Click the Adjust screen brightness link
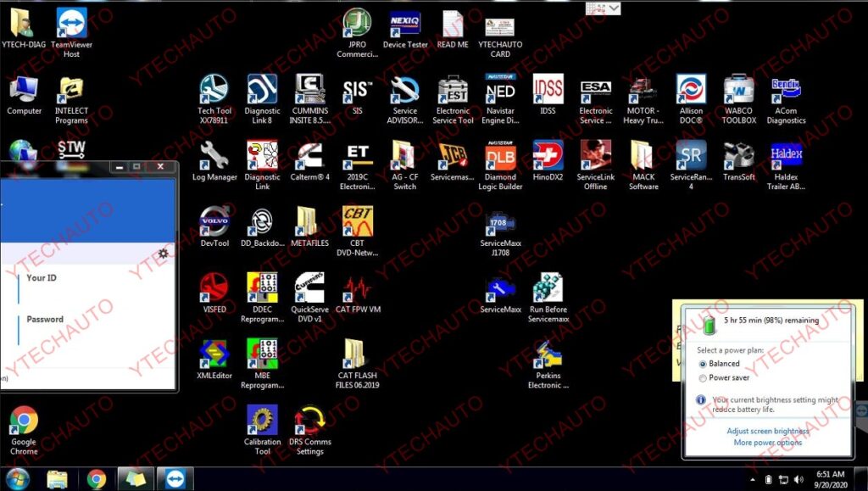This screenshot has height=491, width=868. point(768,431)
